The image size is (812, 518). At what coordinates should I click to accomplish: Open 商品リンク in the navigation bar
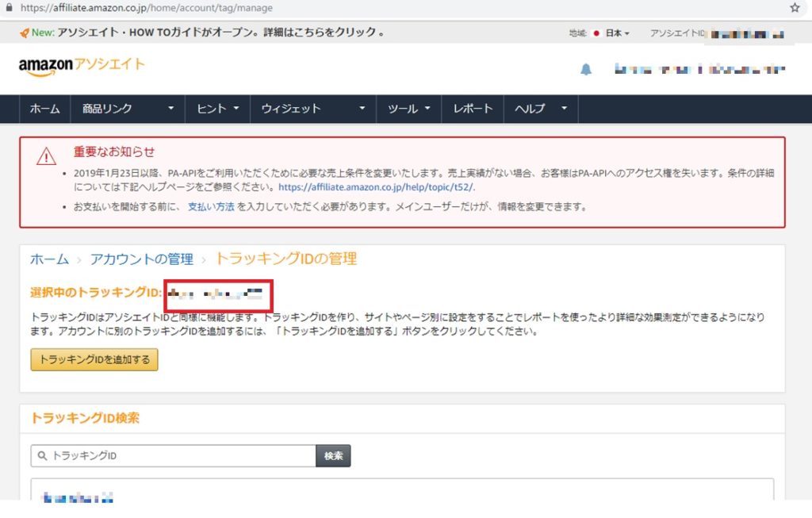click(107, 109)
